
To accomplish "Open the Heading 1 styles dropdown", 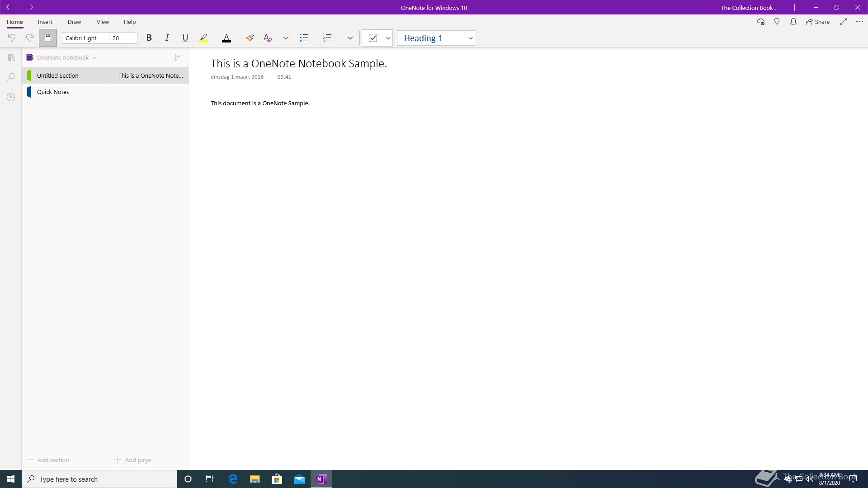I will [x=470, y=38].
